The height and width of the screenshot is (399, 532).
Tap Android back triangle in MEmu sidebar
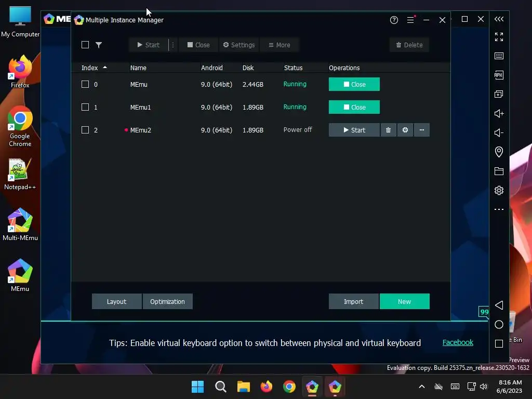499,305
